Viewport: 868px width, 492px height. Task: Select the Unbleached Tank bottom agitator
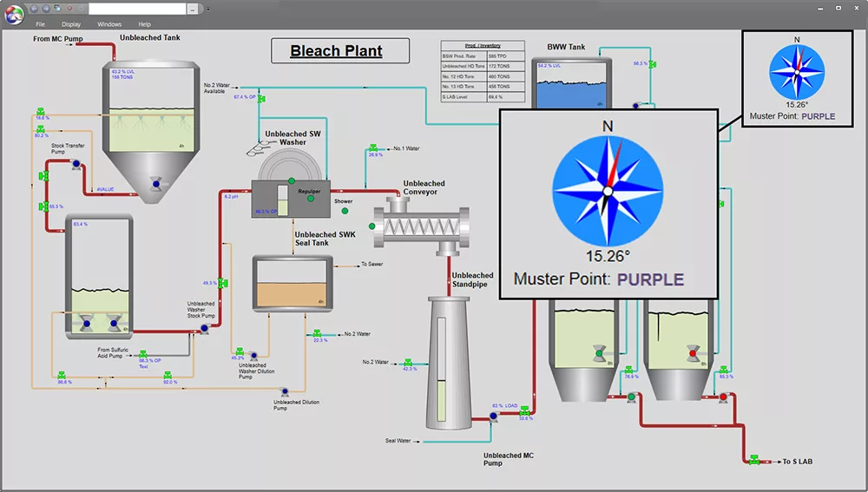(156, 184)
